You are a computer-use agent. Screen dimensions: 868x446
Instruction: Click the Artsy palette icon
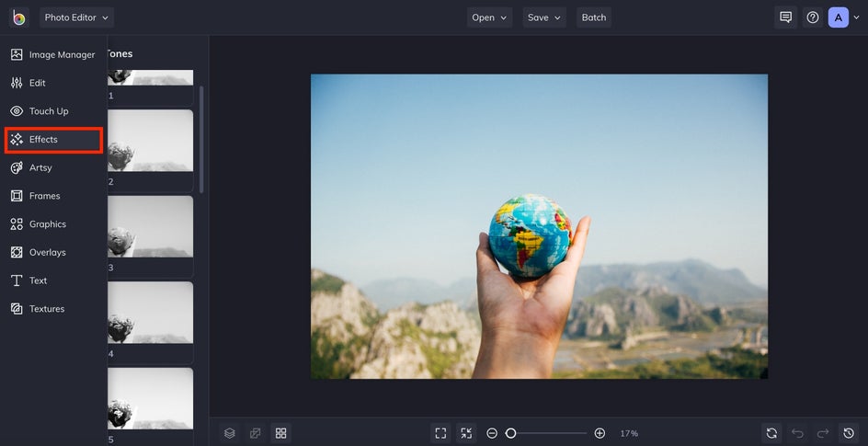pos(17,167)
